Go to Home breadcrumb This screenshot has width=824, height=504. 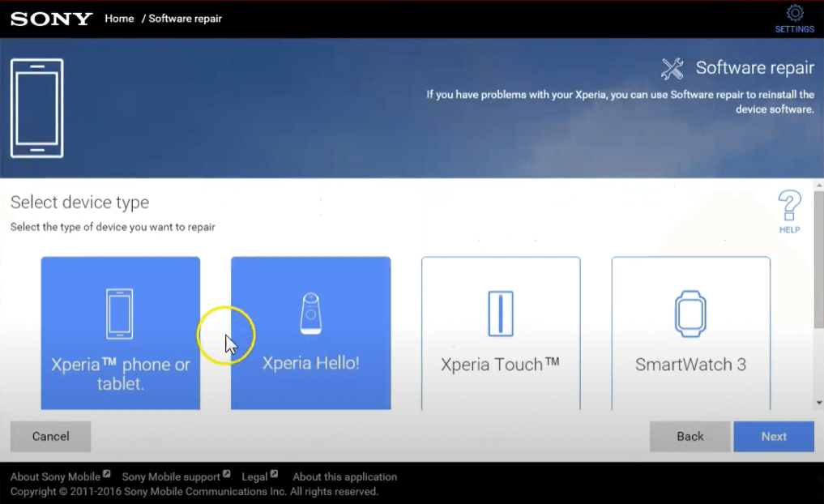[119, 19]
